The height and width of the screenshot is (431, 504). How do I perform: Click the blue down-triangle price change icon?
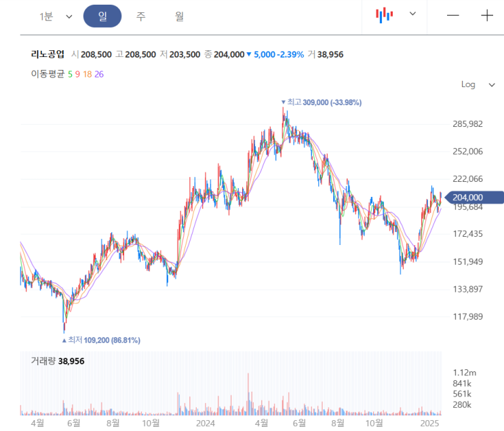(249, 54)
